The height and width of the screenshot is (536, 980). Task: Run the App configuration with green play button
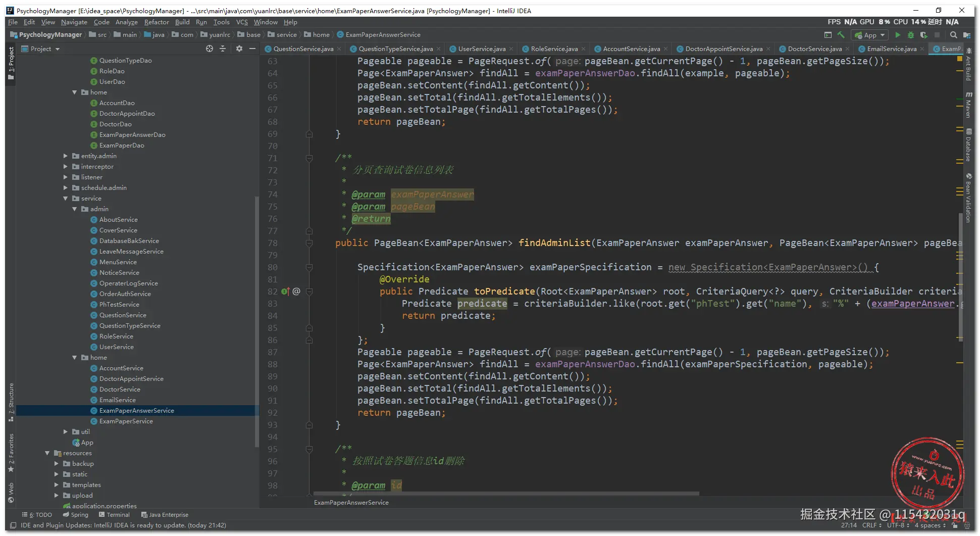[x=897, y=35]
